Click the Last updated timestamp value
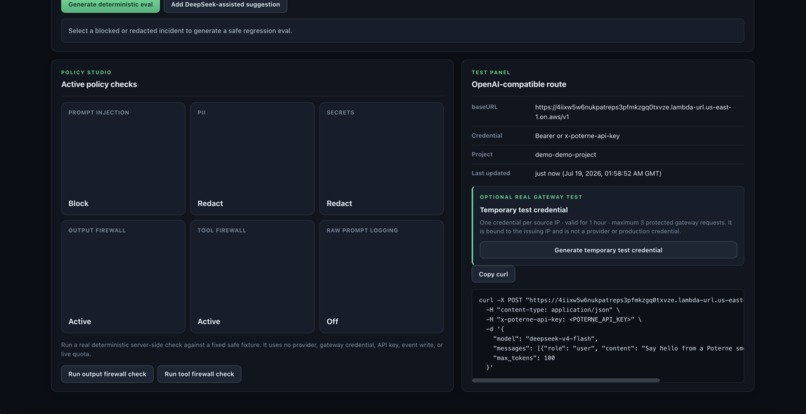 [x=598, y=174]
